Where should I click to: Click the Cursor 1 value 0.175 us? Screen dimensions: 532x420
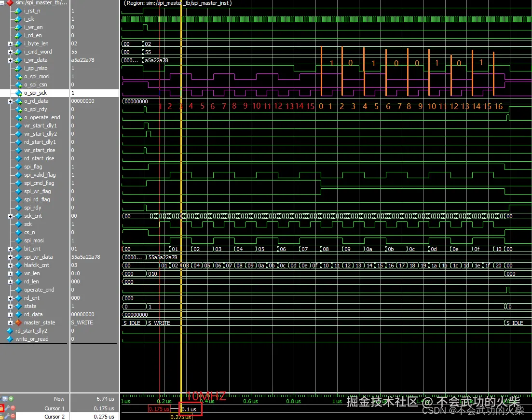click(104, 408)
